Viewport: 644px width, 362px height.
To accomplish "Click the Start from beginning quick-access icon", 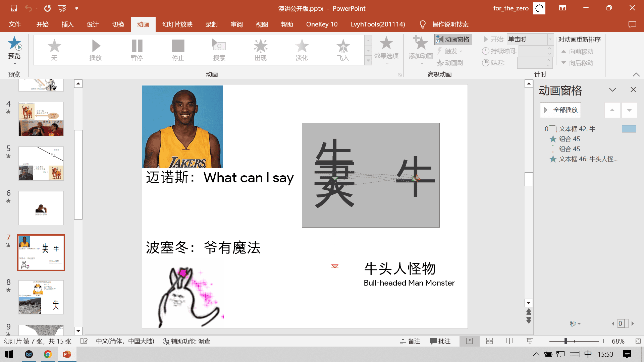I will click(x=62, y=8).
